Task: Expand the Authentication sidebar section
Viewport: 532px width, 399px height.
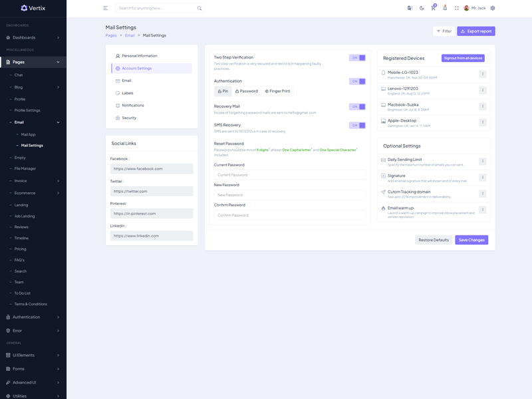Action: [33, 317]
